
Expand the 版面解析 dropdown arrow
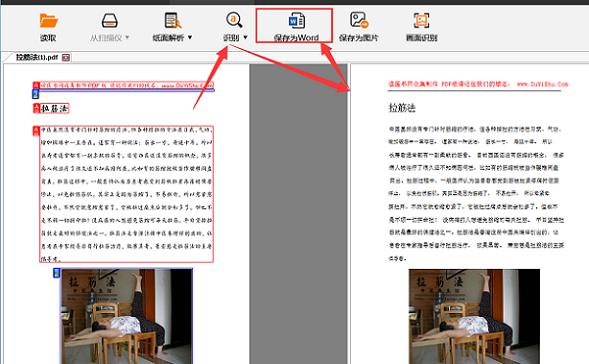point(190,37)
